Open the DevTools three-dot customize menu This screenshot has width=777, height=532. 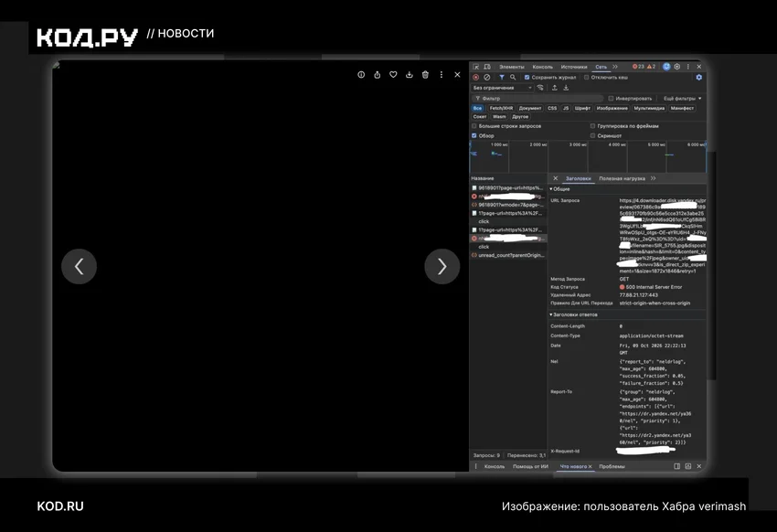pyautogui.click(x=687, y=67)
